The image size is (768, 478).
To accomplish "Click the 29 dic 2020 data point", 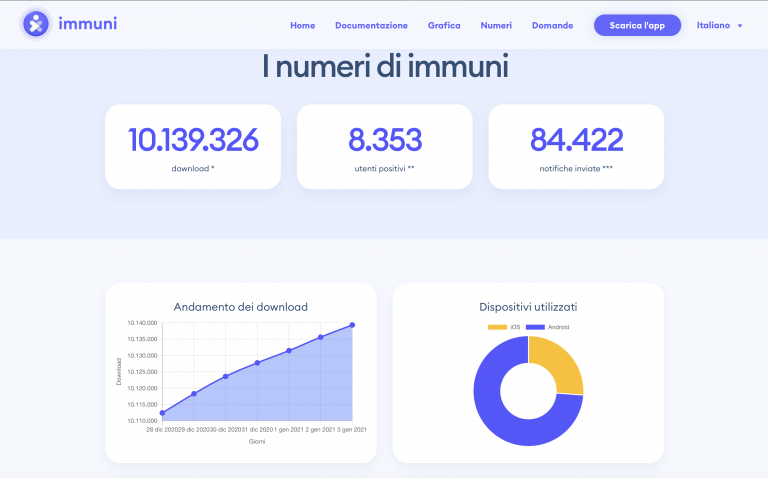I will [194, 394].
